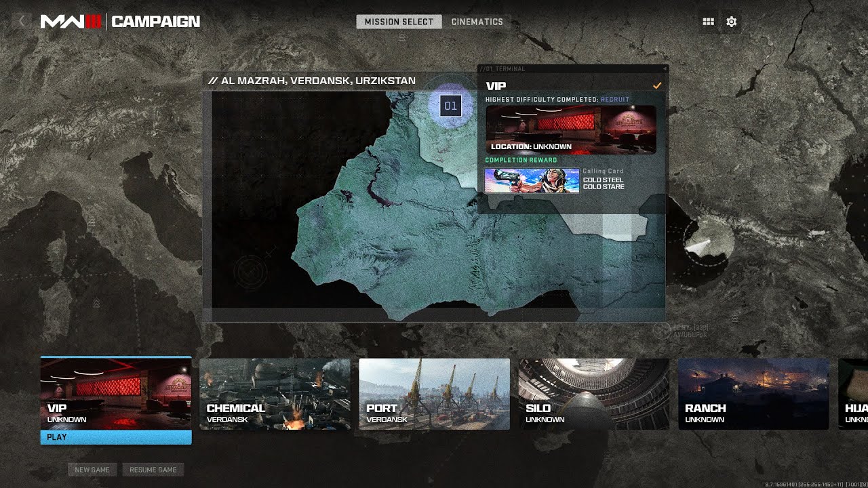Screen dimensions: 868x488
Task: Select the Ranch mission card
Action: [753, 394]
